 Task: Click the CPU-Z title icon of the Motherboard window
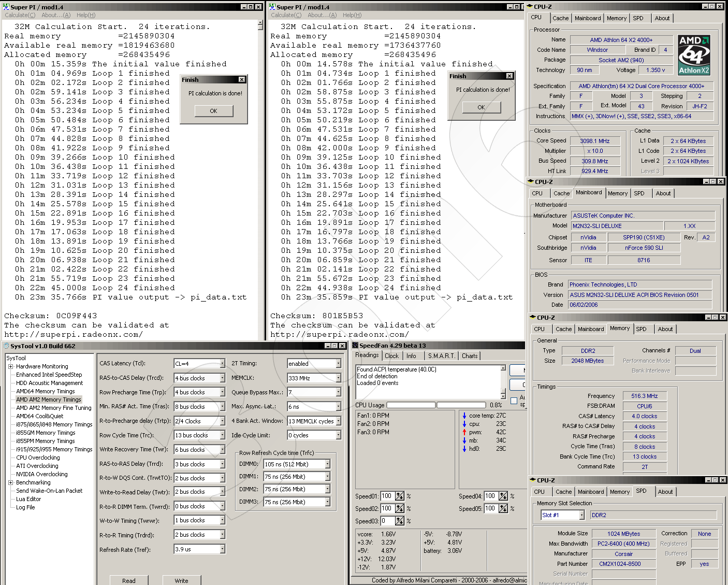(530, 182)
